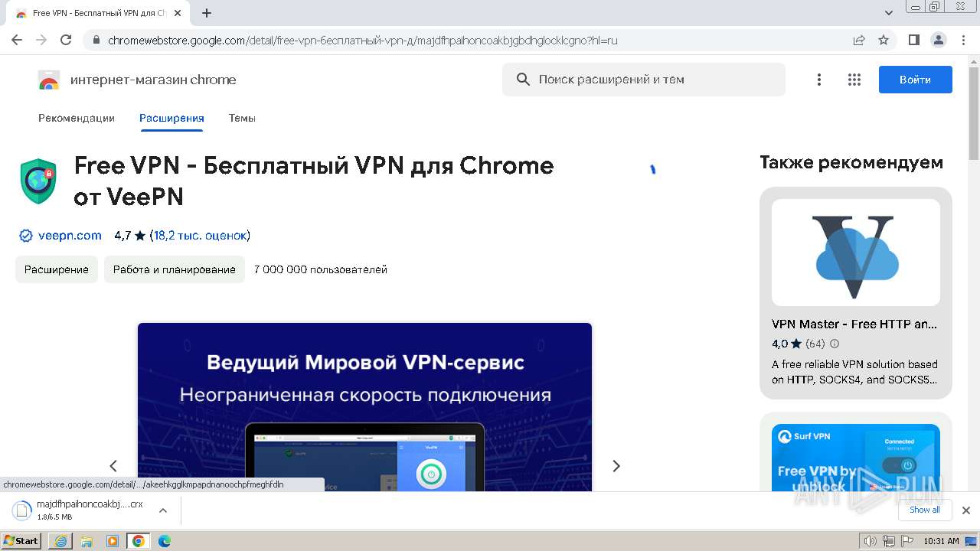Viewport: 980px width, 551px height.
Task: Close the downloads bar
Action: 966,510
